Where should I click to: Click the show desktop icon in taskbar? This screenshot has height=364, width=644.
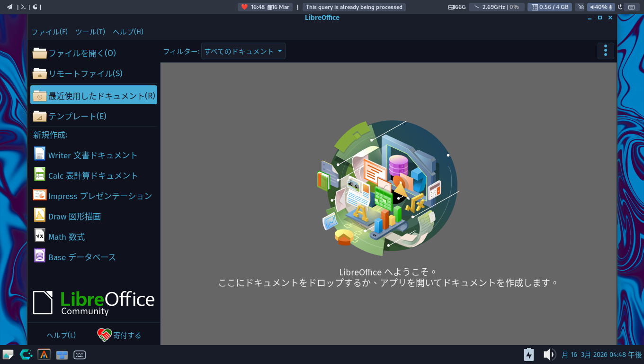click(x=8, y=355)
